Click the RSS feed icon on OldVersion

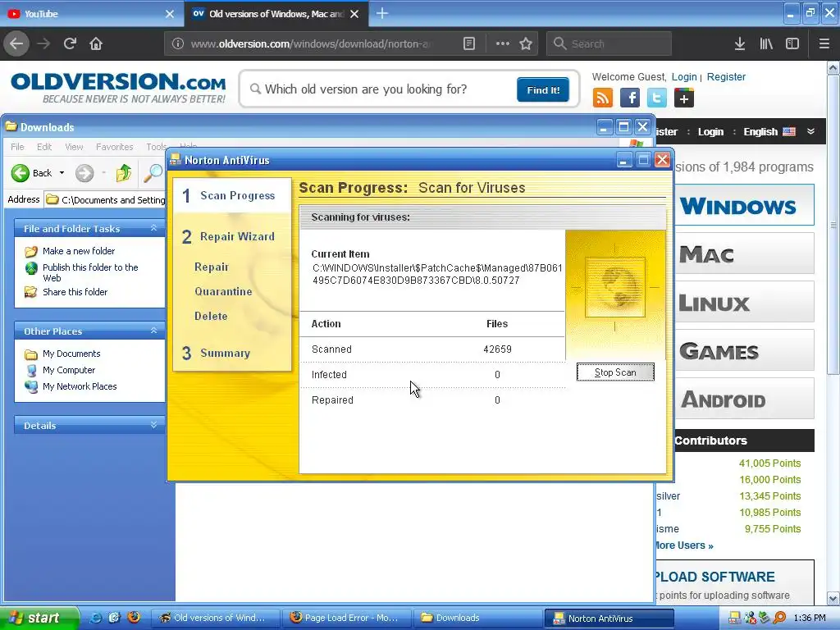tap(603, 98)
